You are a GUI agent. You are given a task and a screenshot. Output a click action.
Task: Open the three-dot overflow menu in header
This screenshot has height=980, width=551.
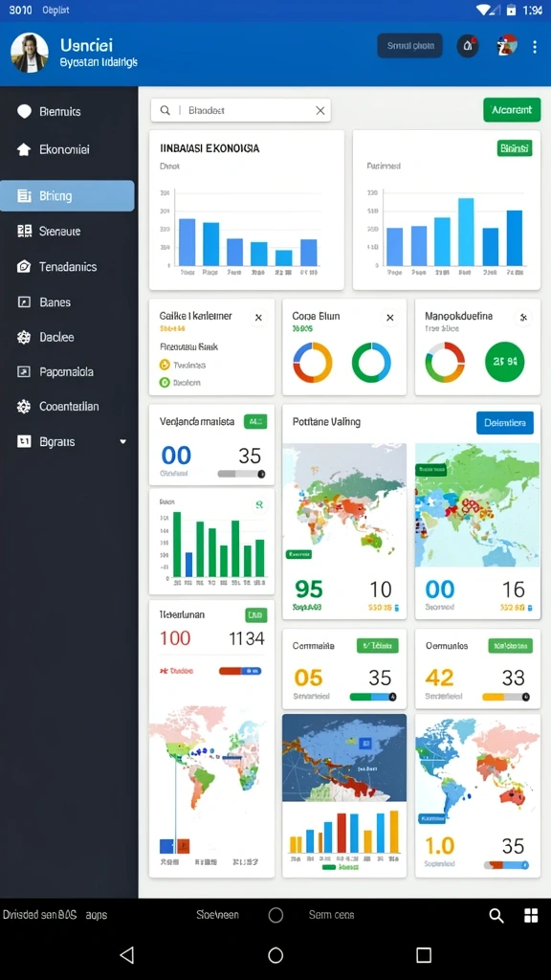(x=535, y=47)
